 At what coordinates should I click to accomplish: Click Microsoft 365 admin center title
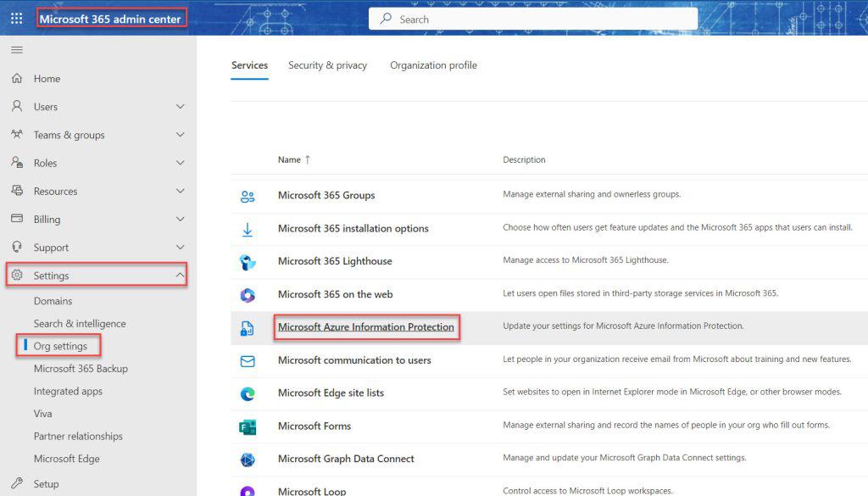pyautogui.click(x=110, y=19)
